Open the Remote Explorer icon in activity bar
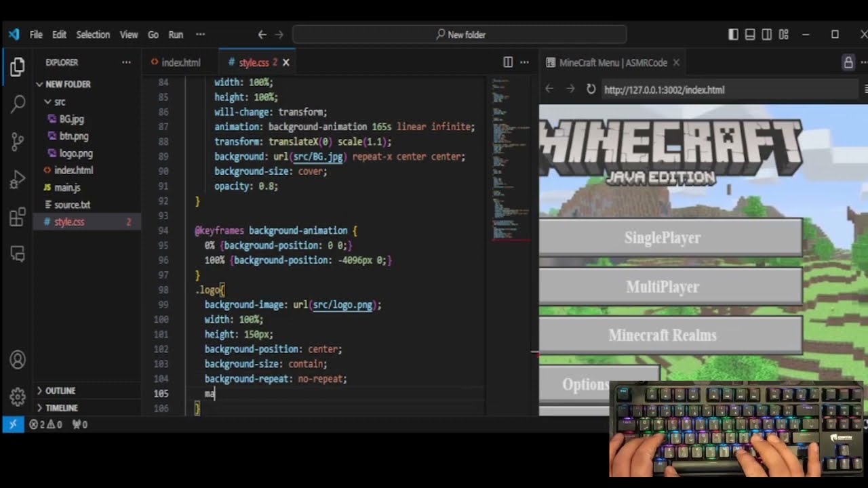The height and width of the screenshot is (488, 868). [18, 254]
